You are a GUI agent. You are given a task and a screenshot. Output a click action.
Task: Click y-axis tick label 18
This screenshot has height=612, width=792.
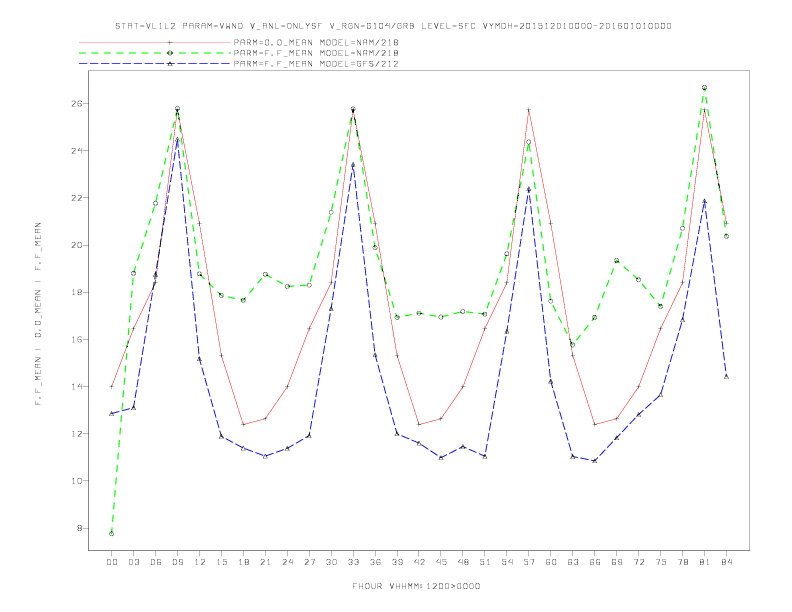(76, 292)
